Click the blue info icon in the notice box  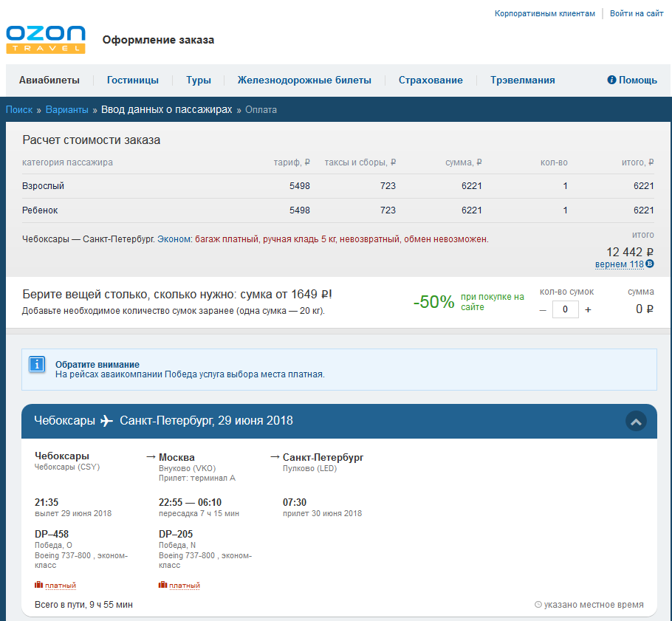tap(37, 364)
